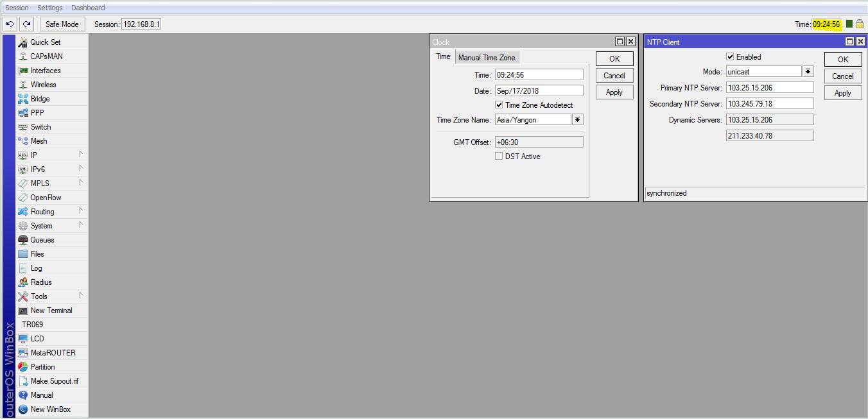This screenshot has height=419, width=868.
Task: Click highlighted time 09:24:56 in top bar
Action: tap(826, 24)
